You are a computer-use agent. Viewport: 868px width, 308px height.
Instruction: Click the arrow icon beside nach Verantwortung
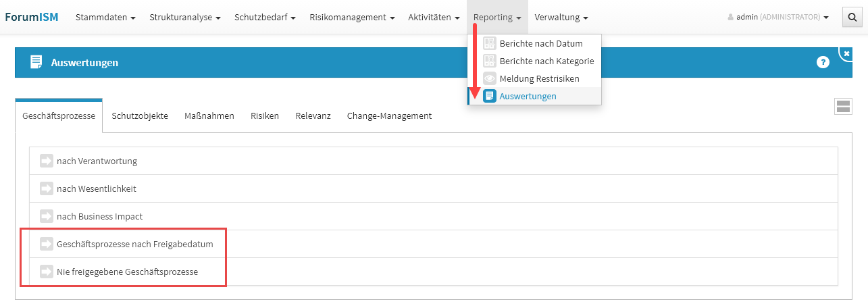pos(47,161)
